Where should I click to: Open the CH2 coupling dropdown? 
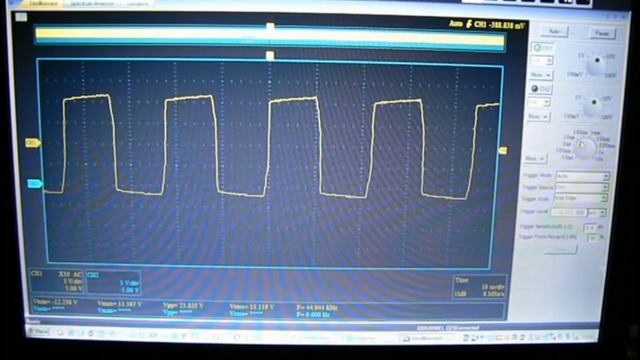(539, 102)
